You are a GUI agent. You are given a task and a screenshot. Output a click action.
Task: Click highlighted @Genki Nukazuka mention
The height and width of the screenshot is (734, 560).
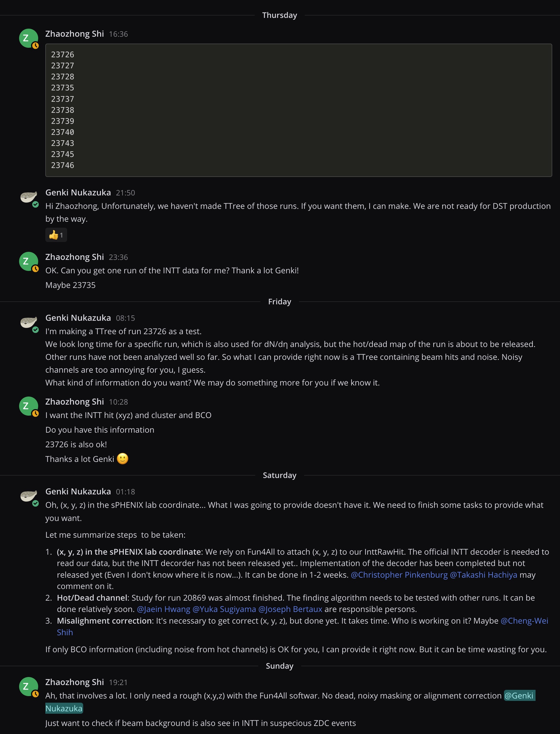click(x=519, y=696)
